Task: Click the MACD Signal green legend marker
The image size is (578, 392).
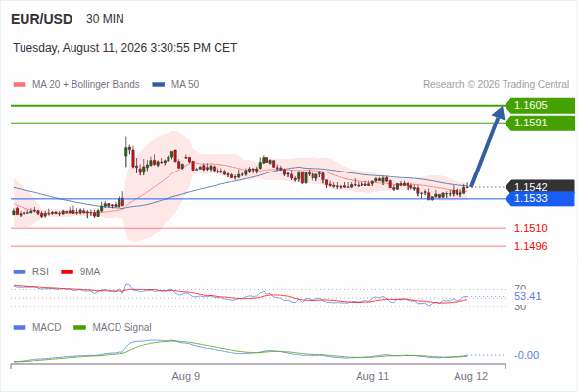Action: coord(79,328)
